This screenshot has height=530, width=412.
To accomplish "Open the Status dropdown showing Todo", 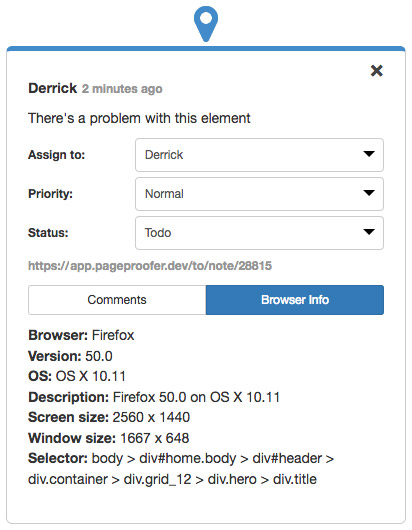I will tap(259, 233).
